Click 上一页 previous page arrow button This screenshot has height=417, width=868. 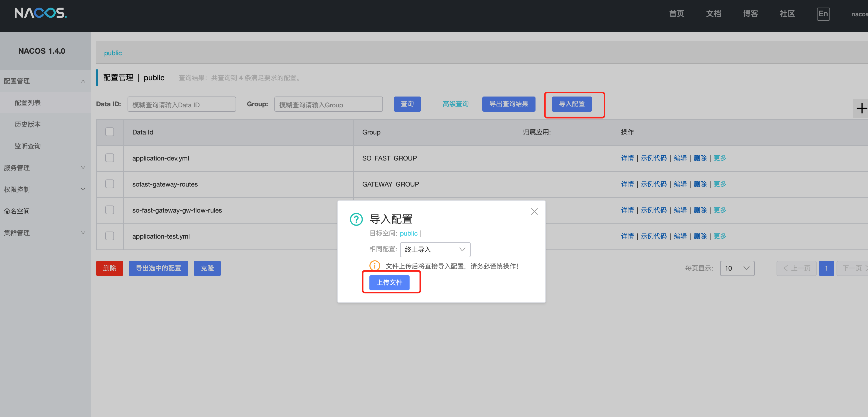pos(796,268)
